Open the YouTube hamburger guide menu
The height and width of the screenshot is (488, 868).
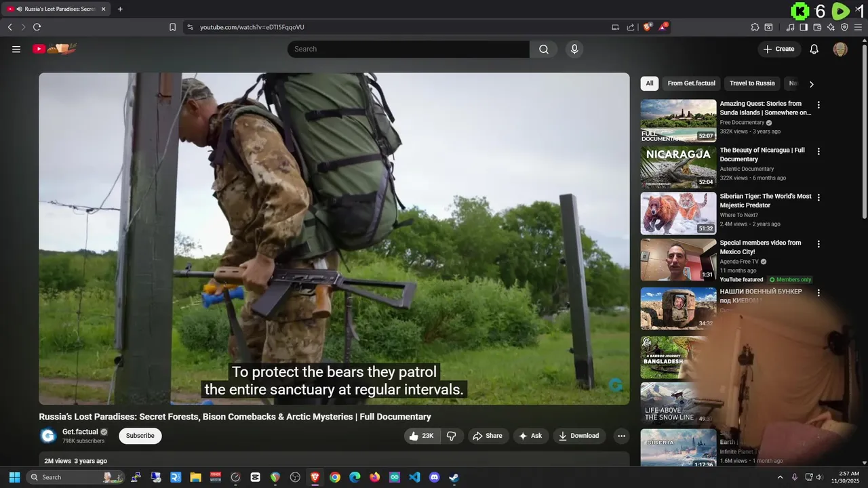tap(16, 49)
